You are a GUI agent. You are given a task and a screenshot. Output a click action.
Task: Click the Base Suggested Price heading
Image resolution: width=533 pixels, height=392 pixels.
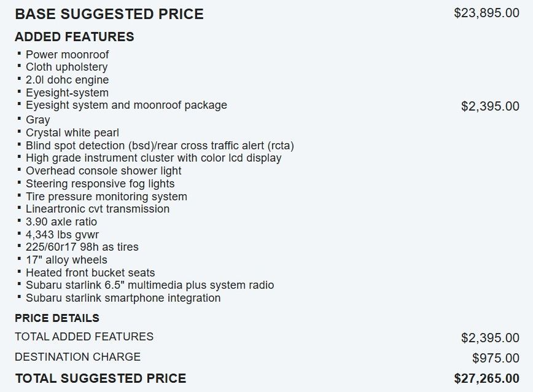tap(109, 14)
